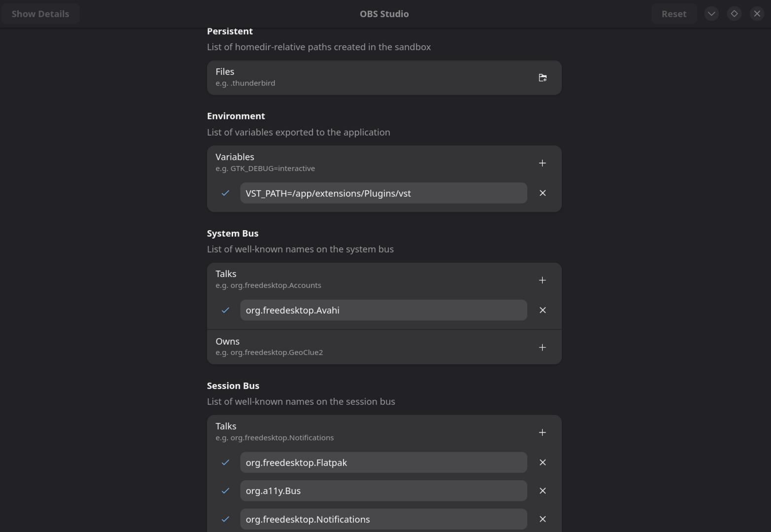Click checkmark beside org.freedesktop.Notifications
The height and width of the screenshot is (532, 771).
(225, 519)
